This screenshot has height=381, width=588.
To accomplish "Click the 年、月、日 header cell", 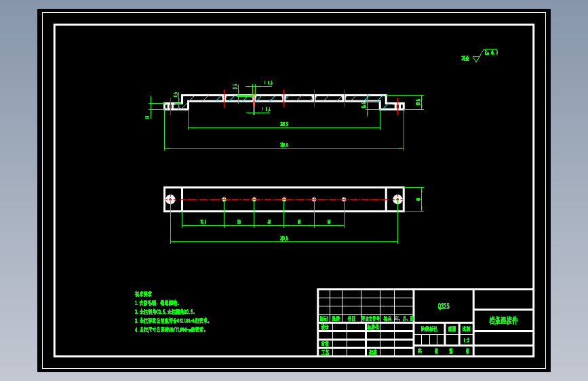I will (404, 319).
